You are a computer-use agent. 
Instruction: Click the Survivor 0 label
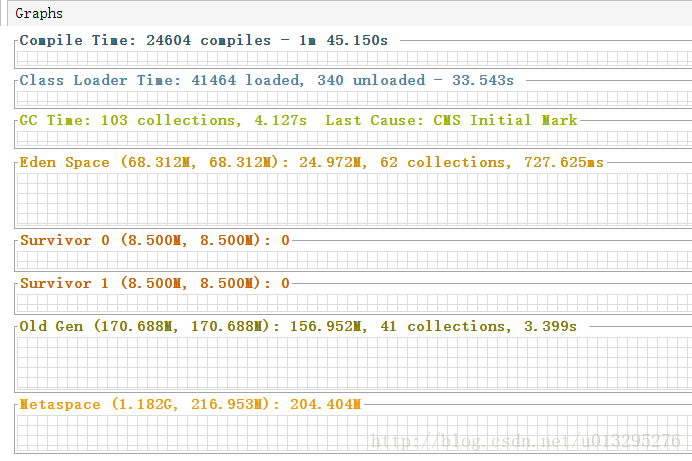(x=154, y=240)
